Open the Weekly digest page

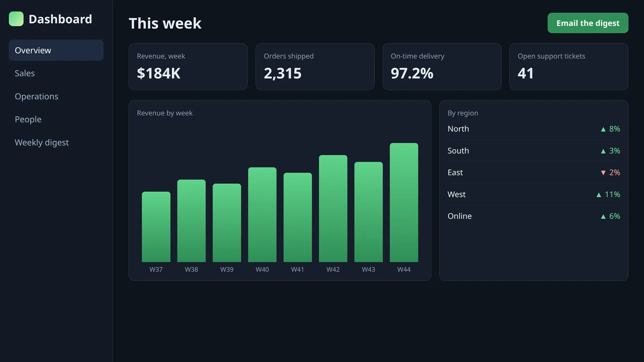tap(56, 142)
